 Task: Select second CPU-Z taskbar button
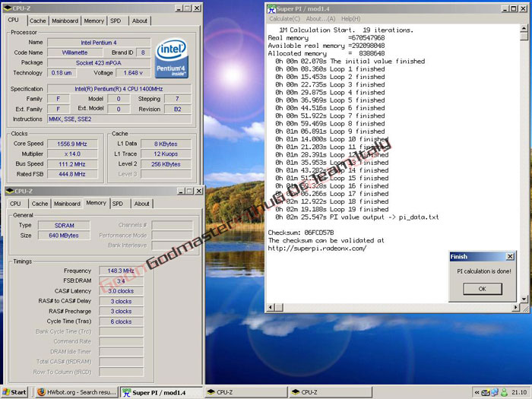[331, 392]
